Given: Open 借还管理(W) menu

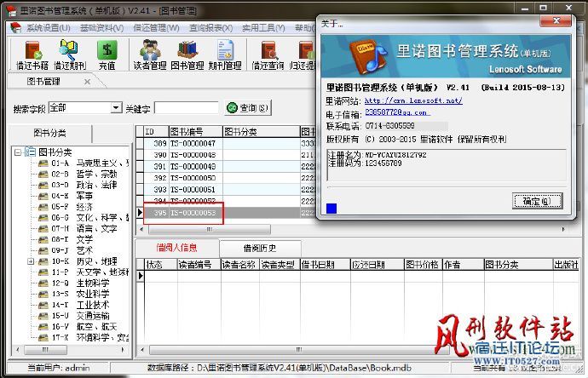Looking at the screenshot, I should [156, 28].
